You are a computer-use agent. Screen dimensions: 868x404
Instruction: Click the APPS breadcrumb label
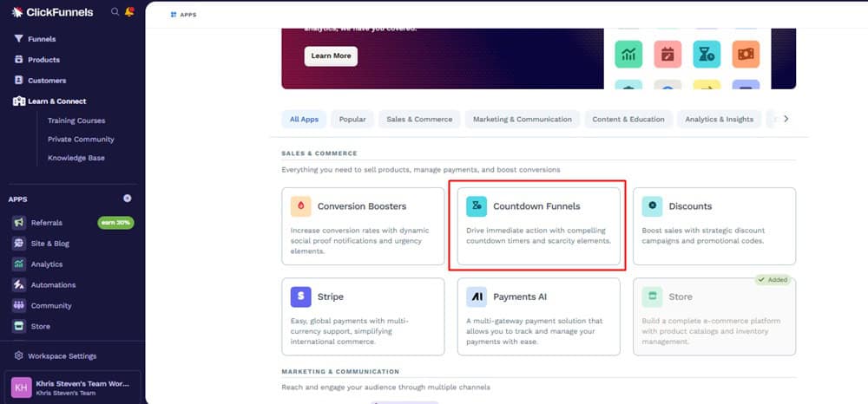188,15
